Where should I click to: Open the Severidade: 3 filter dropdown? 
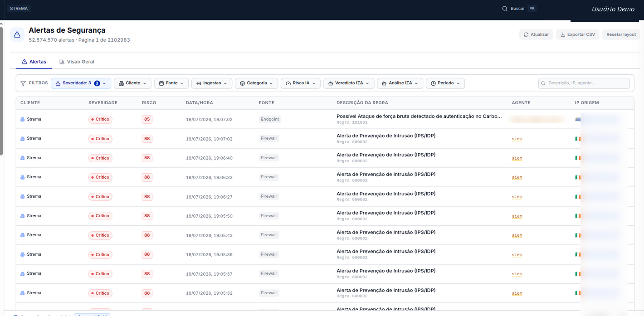(81, 83)
